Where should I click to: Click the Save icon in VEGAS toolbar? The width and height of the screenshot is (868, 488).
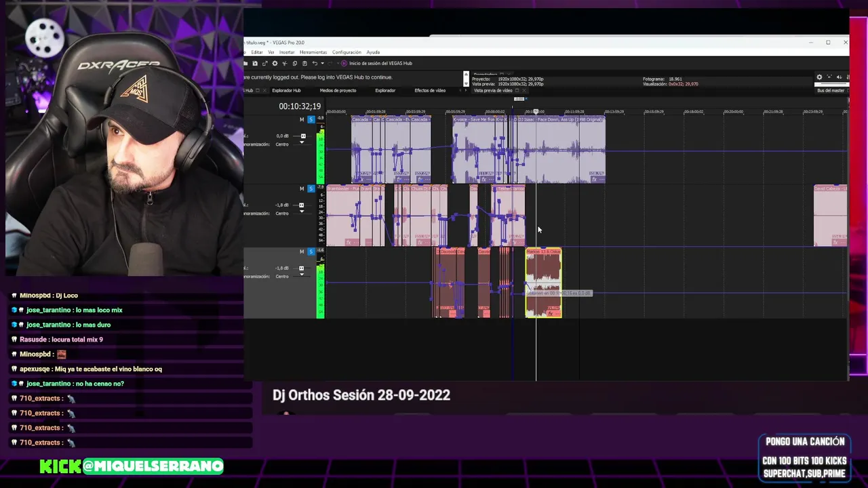pos(255,63)
